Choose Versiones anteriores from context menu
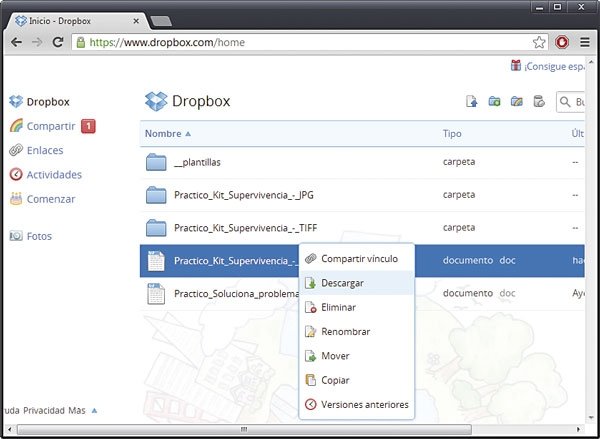This screenshot has height=439, width=600. click(357, 405)
